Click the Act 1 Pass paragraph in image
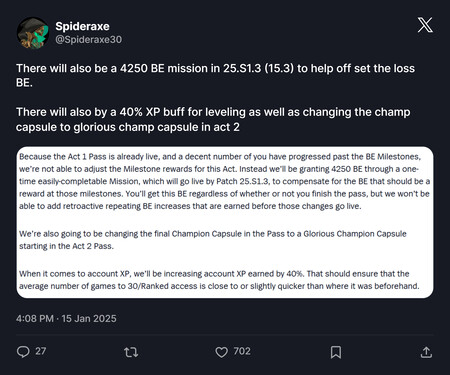The image size is (450, 375). (x=224, y=181)
